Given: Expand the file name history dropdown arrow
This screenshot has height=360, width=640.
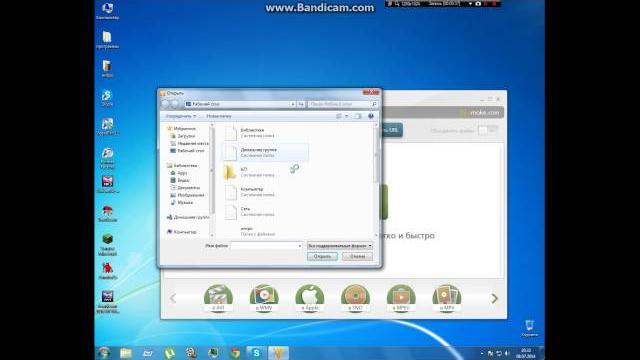Looking at the screenshot, I should (x=300, y=246).
